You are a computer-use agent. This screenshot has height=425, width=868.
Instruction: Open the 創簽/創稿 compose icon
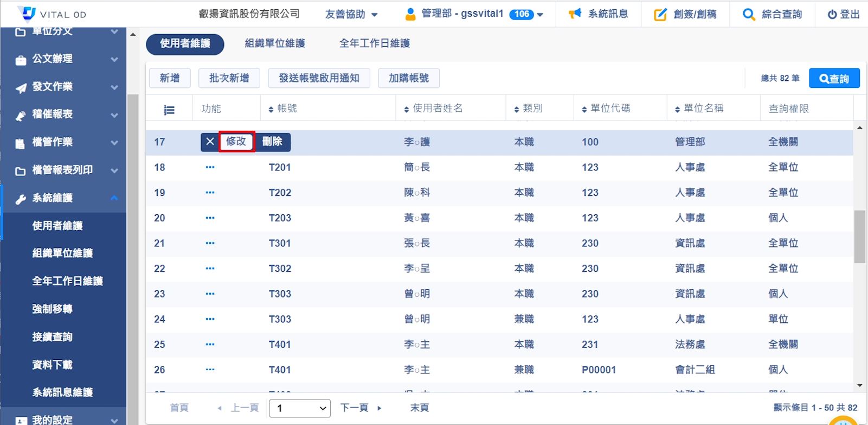pyautogui.click(x=660, y=15)
